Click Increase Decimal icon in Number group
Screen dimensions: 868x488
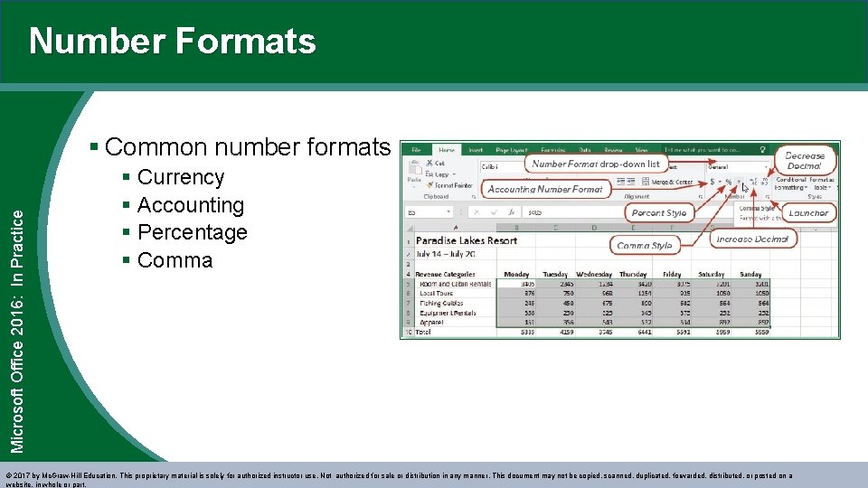(753, 182)
